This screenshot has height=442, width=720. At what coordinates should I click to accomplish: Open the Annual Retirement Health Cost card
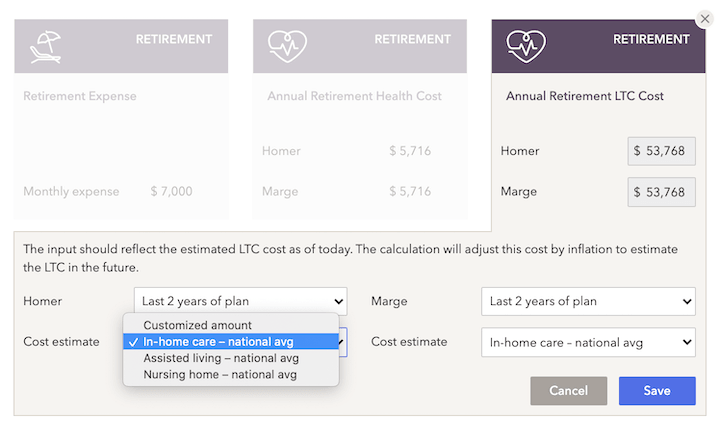[x=360, y=119]
